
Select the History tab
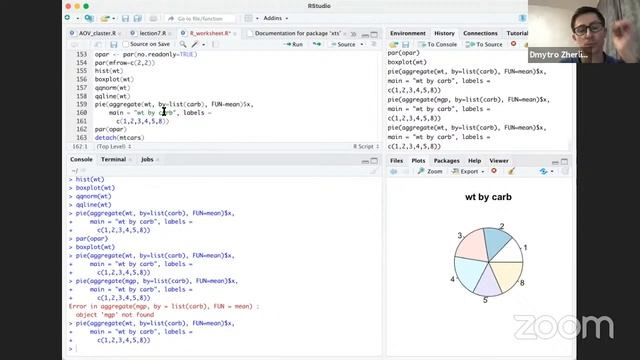(x=444, y=33)
